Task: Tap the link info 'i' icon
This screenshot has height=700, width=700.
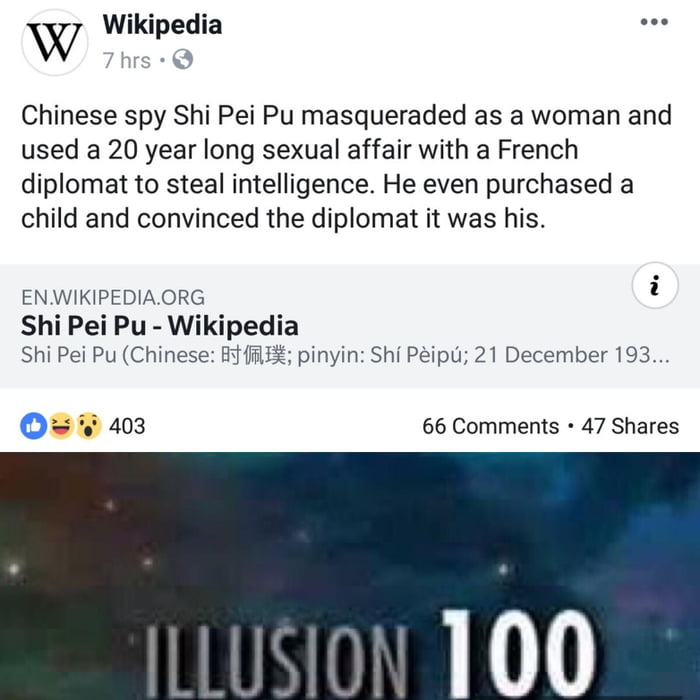Action: pyautogui.click(x=655, y=285)
